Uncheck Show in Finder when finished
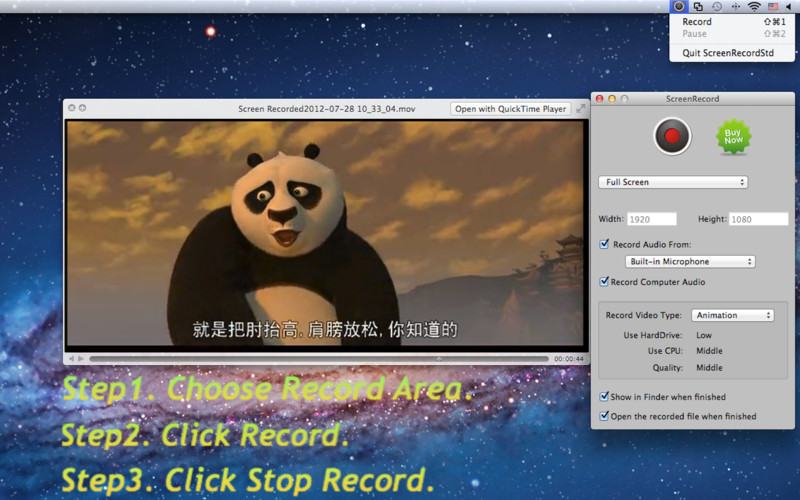800x500 pixels. (604, 396)
